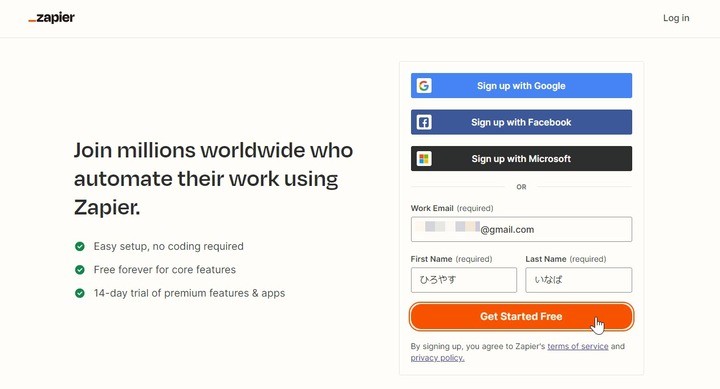Focus the First Name field
Viewport: 720px width, 389px height.
(x=464, y=280)
